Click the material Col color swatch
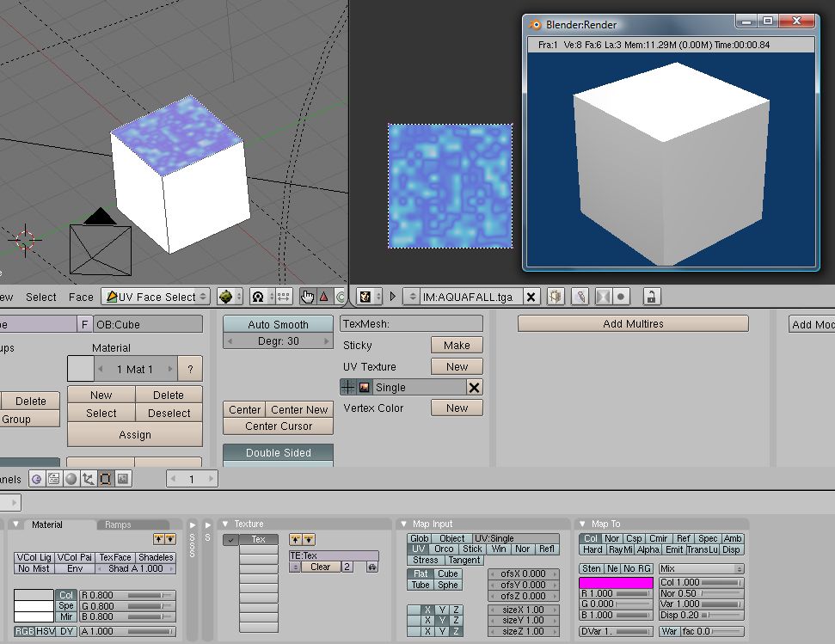This screenshot has height=644, width=835. click(34, 594)
